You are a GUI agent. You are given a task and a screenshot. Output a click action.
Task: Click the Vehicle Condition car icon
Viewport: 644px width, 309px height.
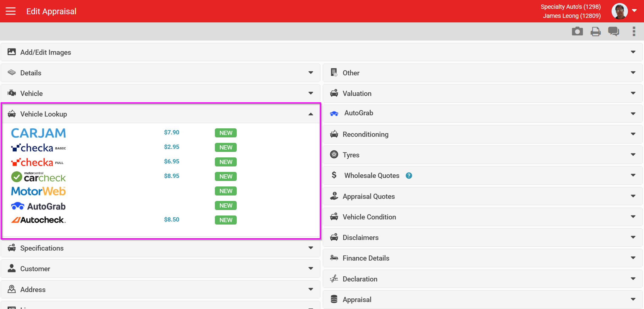[334, 216]
